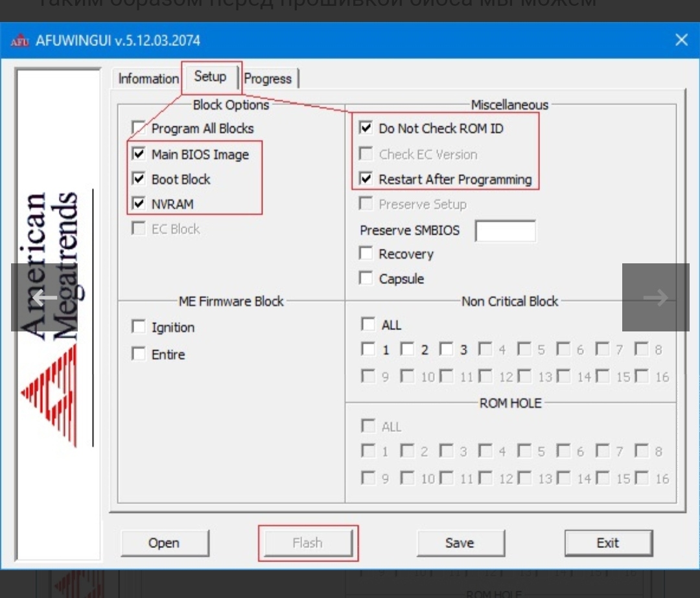
Task: Enable the Recovery checkbox
Action: tap(366, 253)
